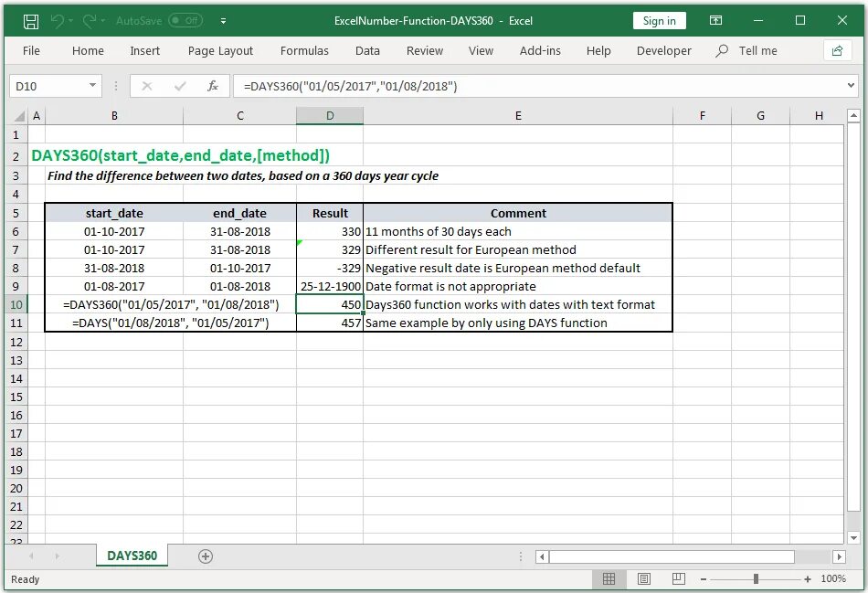Click previous sheet navigation arrow
The image size is (868, 593).
click(x=31, y=556)
